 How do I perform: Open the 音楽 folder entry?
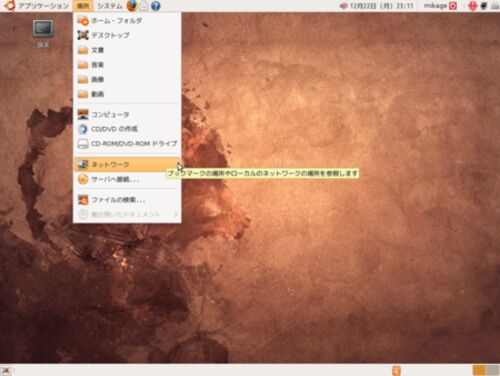[127, 64]
